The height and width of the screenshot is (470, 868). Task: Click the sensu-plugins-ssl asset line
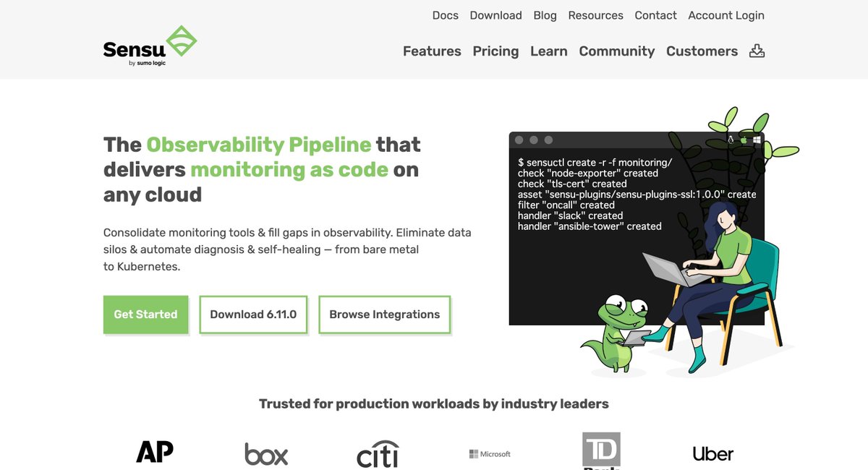pyautogui.click(x=637, y=195)
